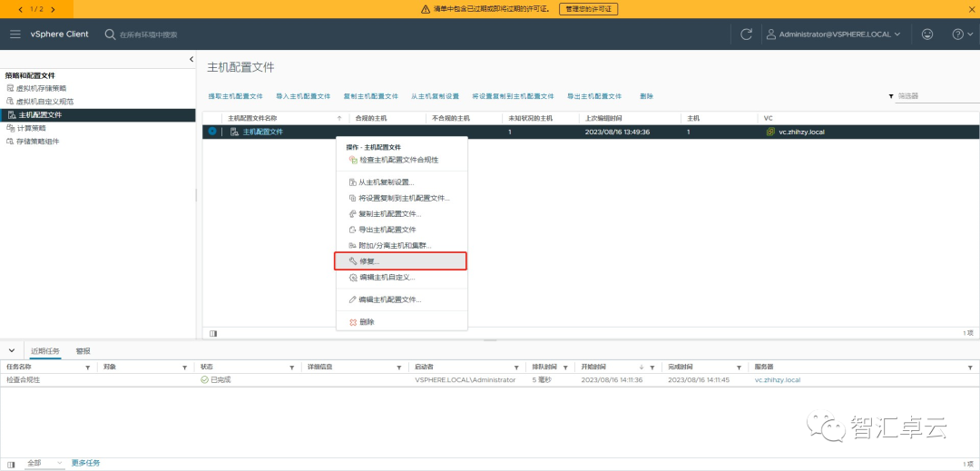Sort by 主机配置文件名称 ascending arrow
980x471 pixels.
point(339,117)
